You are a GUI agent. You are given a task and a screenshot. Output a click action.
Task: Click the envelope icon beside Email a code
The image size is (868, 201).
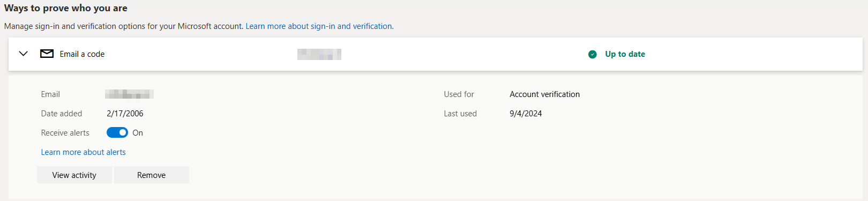coord(47,54)
